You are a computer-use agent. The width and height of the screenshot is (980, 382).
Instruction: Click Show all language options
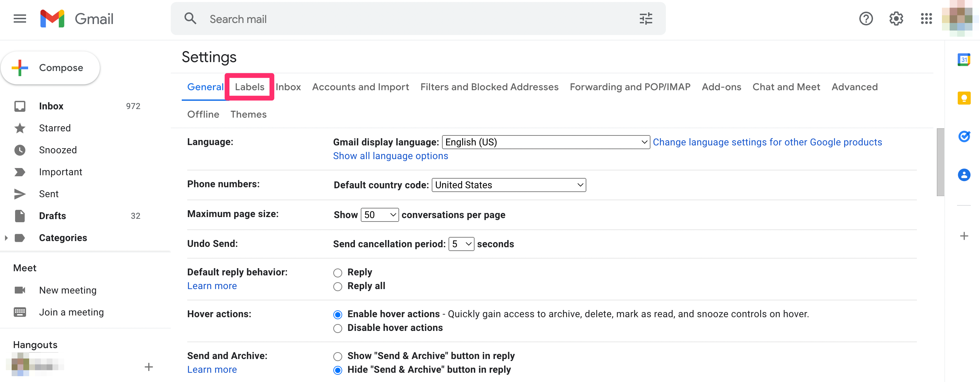pyautogui.click(x=390, y=156)
